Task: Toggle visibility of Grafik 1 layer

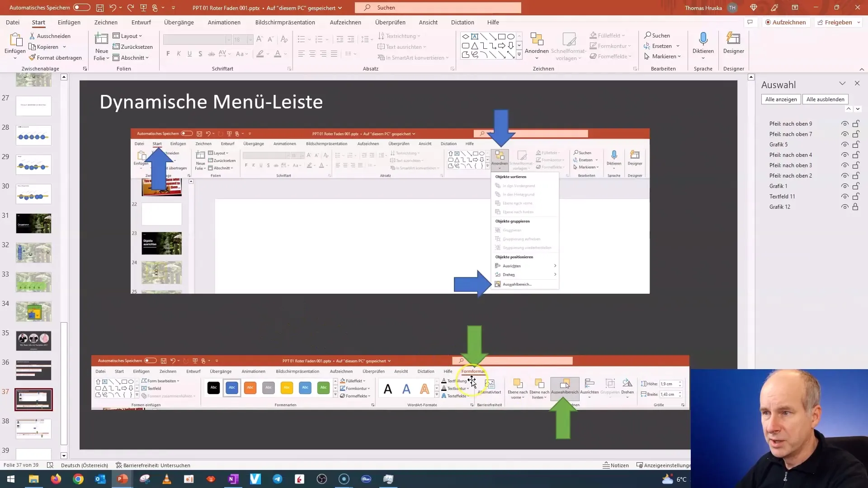Action: click(845, 186)
